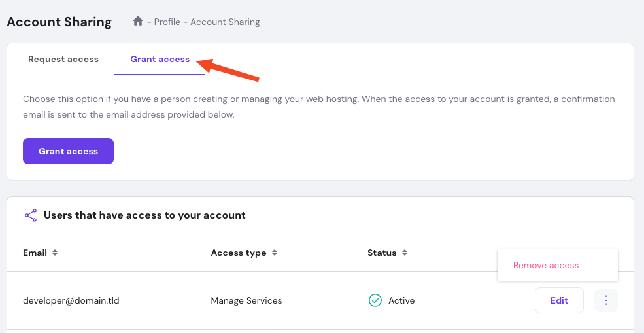The width and height of the screenshot is (644, 333).
Task: Click Edit for developer@domain.tld
Action: click(559, 301)
